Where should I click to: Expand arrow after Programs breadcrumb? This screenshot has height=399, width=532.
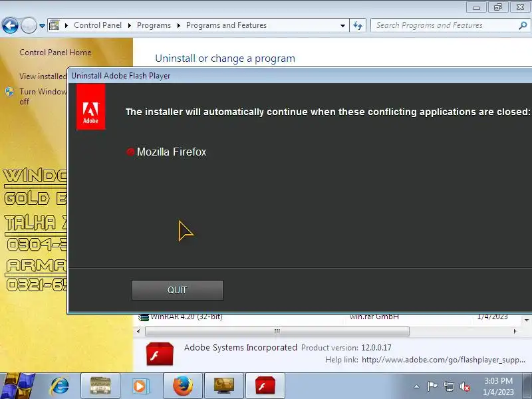coord(178,25)
